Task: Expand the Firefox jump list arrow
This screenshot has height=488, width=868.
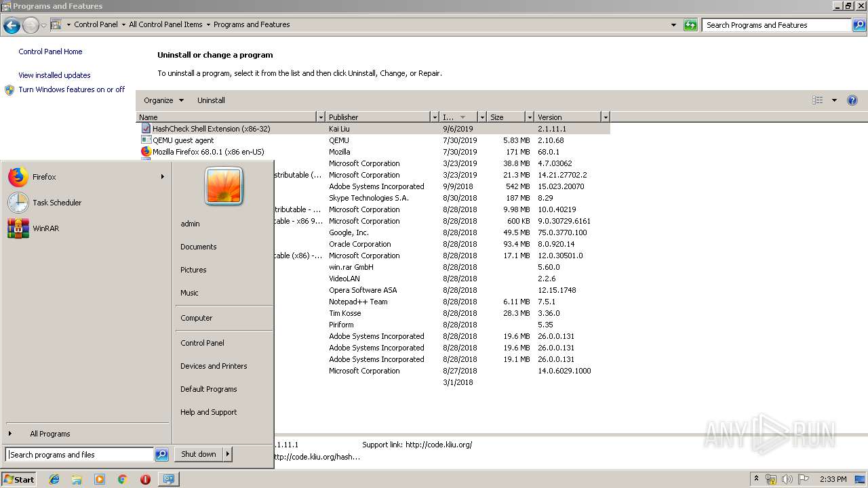Action: [162, 177]
